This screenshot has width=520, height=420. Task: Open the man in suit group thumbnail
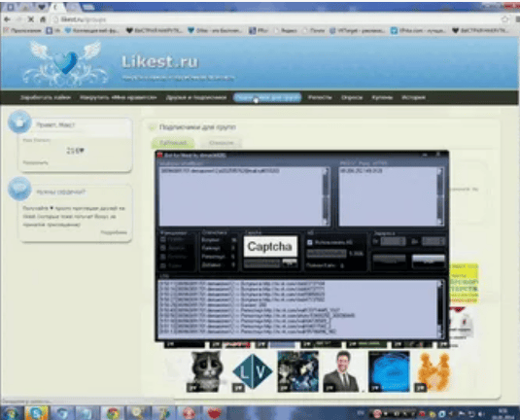coord(342,371)
